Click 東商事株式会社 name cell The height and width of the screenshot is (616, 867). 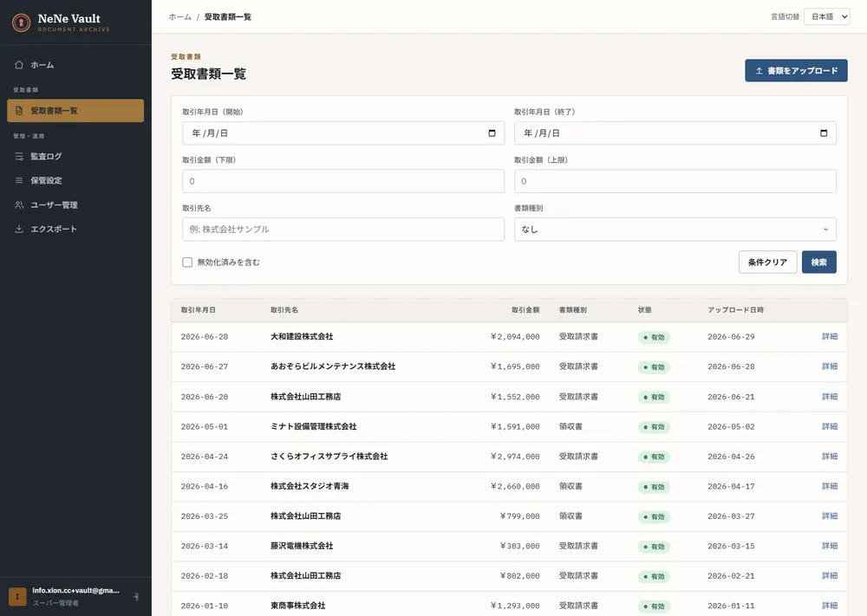click(298, 606)
